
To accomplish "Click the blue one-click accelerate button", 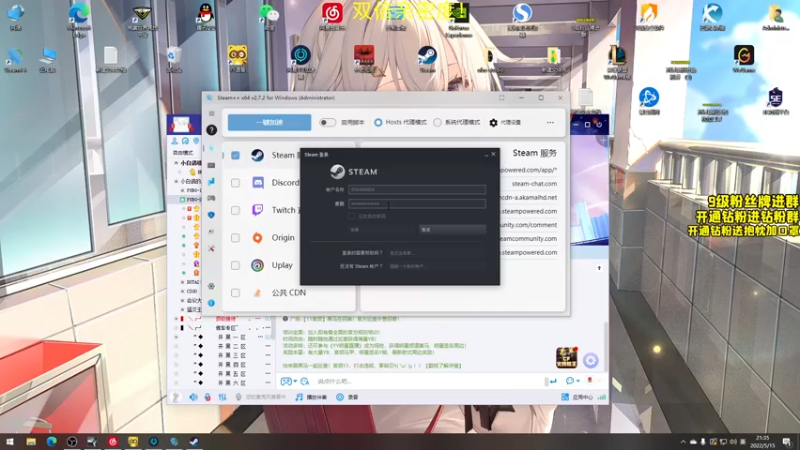I will tap(269, 122).
